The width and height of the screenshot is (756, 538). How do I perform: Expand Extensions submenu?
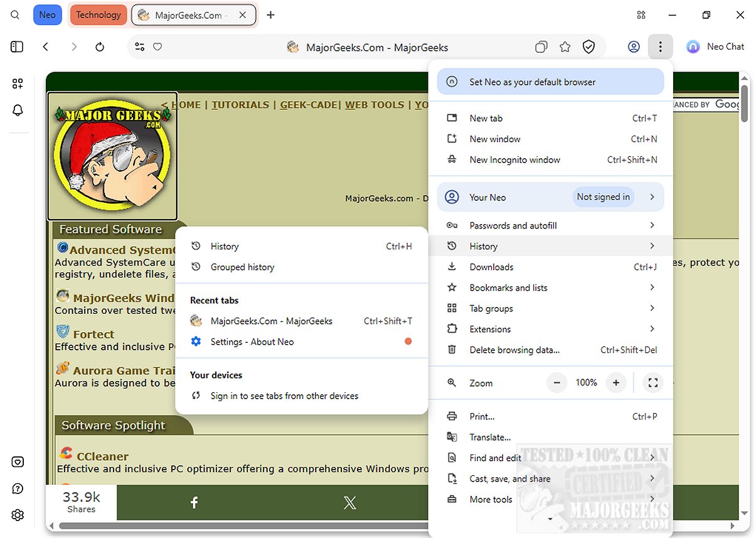(x=550, y=329)
